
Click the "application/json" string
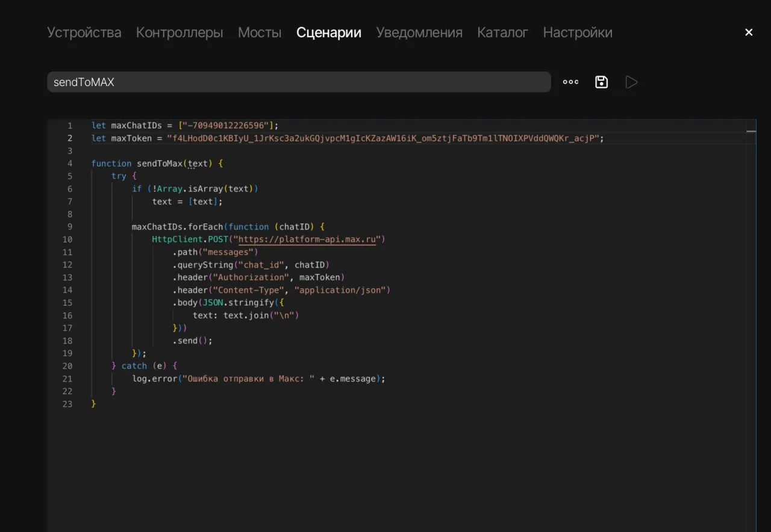340,290
